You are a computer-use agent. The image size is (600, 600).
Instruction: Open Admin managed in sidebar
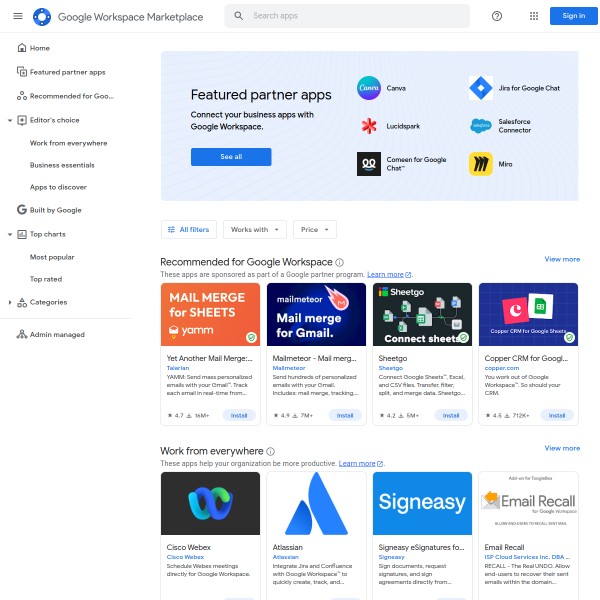[x=57, y=334]
